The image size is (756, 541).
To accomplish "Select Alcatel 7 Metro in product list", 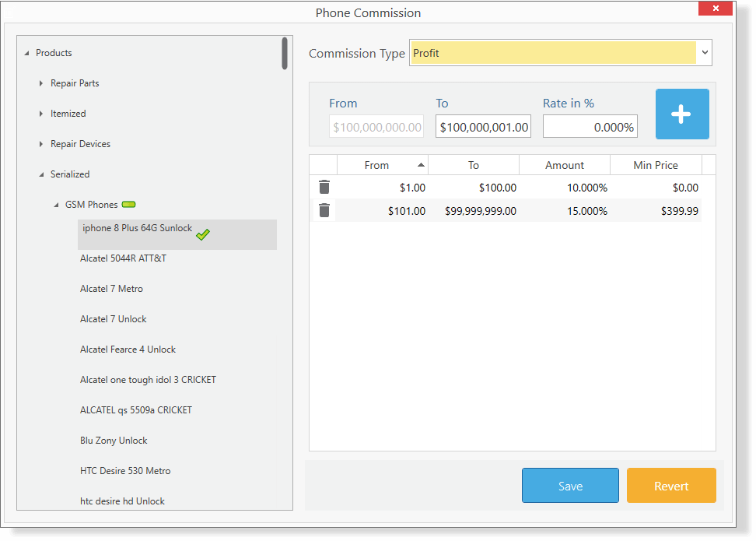I will (111, 289).
